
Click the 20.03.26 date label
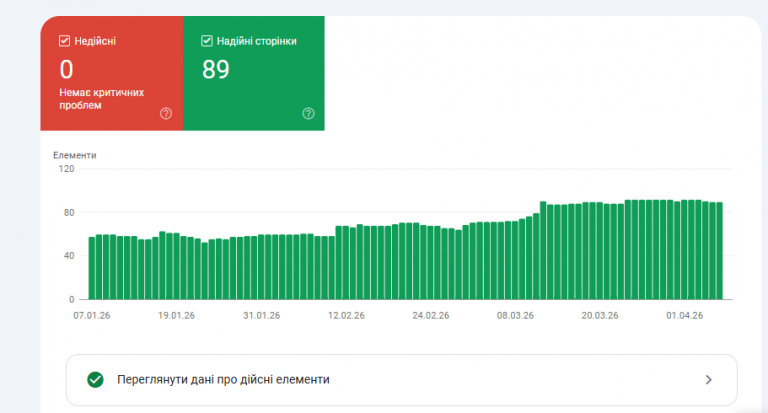[x=600, y=316]
